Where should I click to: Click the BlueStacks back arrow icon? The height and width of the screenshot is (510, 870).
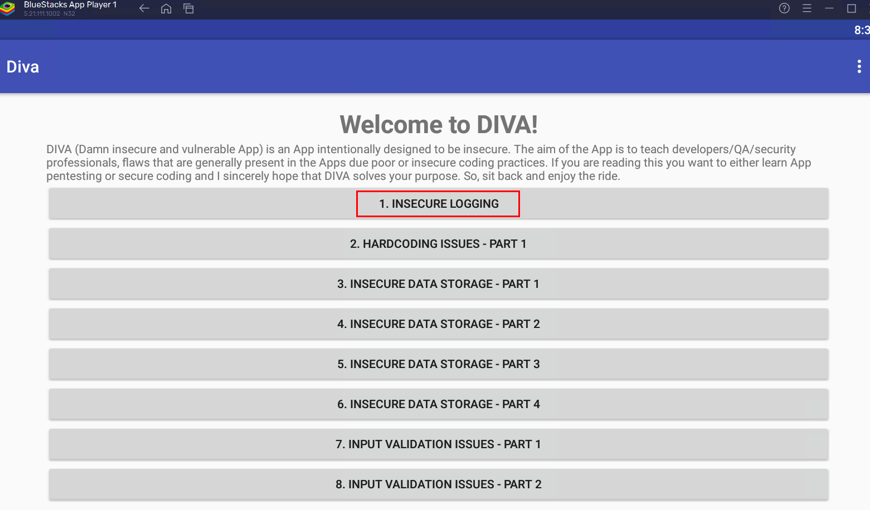click(x=144, y=8)
